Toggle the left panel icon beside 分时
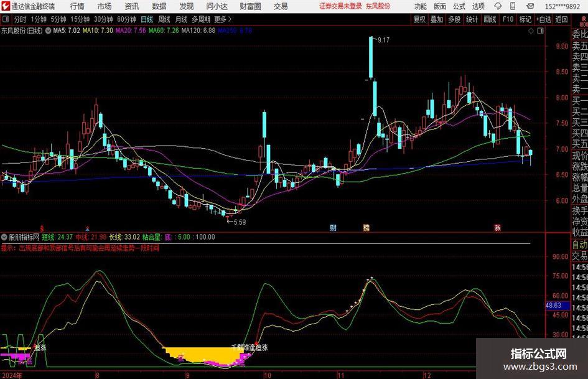 (x=6, y=19)
